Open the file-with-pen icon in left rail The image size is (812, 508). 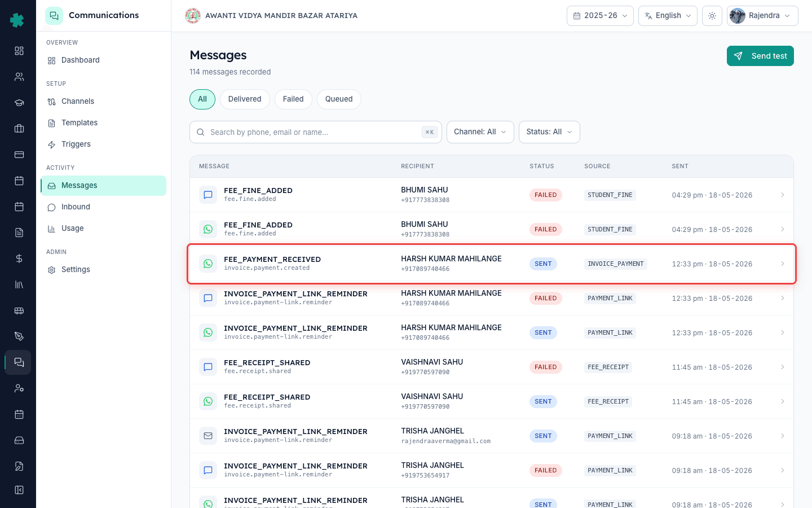click(x=19, y=466)
